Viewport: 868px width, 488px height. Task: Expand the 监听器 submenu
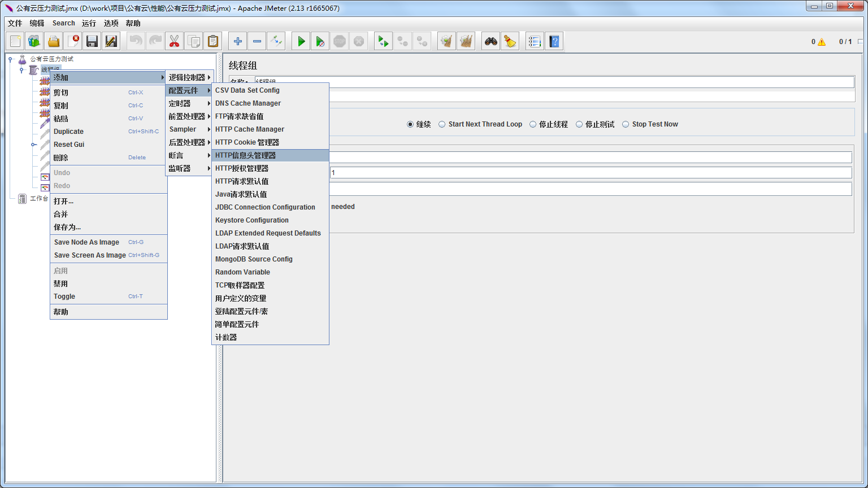(x=189, y=168)
